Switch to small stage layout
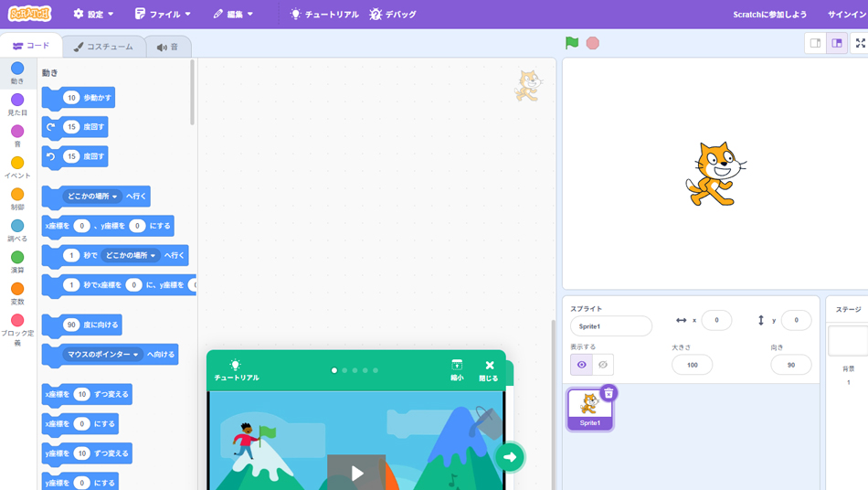 pos(815,43)
